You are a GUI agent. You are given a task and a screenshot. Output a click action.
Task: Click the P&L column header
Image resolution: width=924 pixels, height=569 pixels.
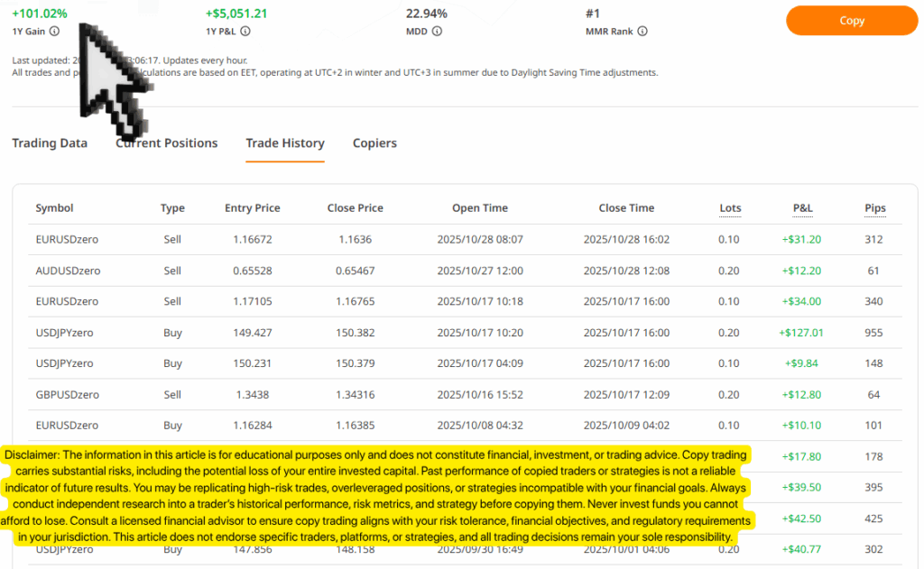click(802, 208)
